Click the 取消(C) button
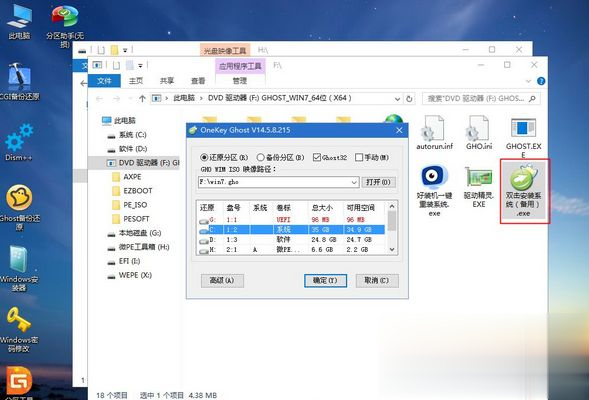The width and height of the screenshot is (589, 400). [377, 281]
